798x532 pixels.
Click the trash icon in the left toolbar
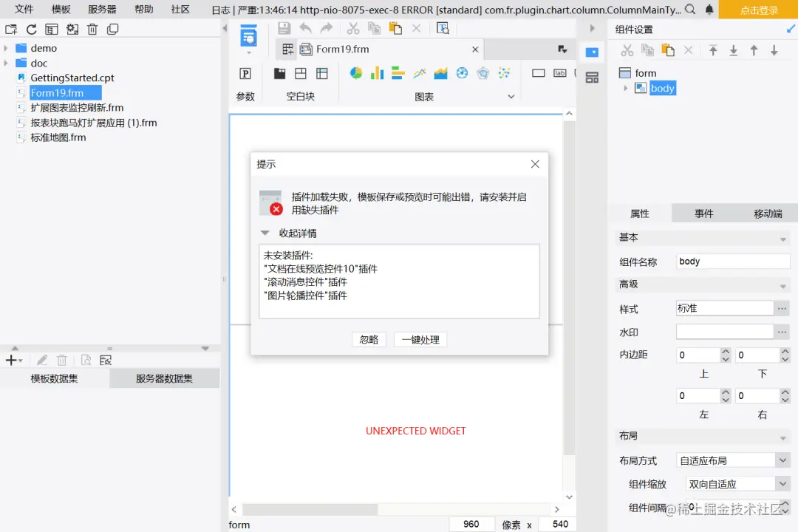click(x=92, y=27)
